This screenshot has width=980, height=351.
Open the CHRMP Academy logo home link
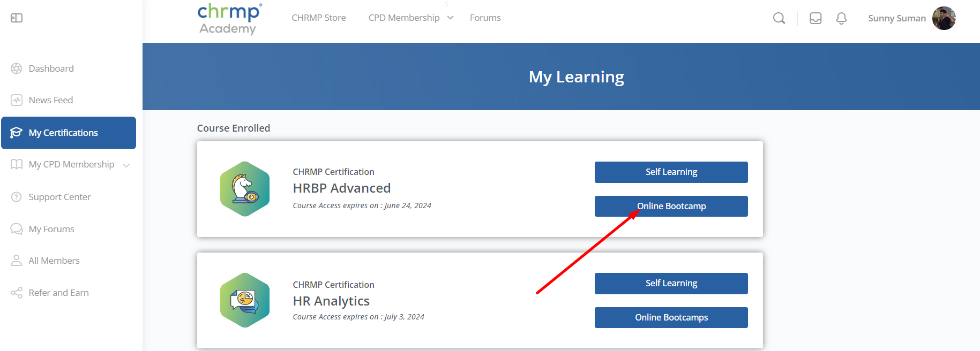click(x=229, y=19)
